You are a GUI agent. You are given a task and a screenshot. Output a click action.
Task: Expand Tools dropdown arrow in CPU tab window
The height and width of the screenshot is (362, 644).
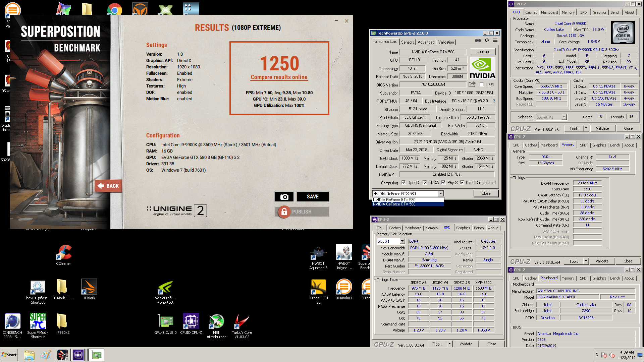(586, 128)
